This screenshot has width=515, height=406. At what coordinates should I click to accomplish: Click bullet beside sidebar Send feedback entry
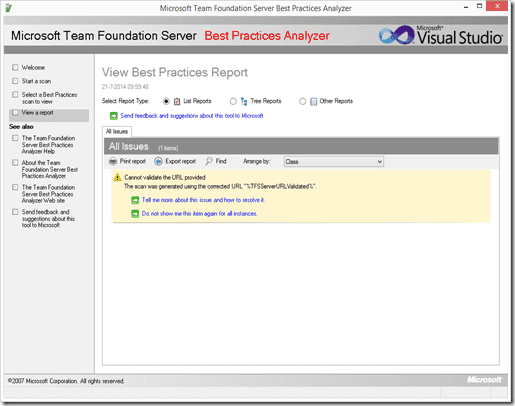pos(15,212)
